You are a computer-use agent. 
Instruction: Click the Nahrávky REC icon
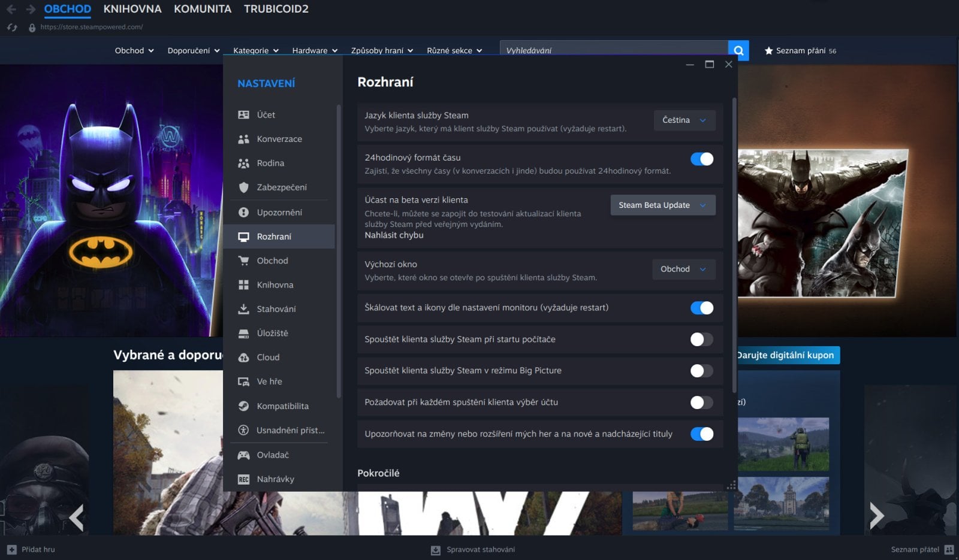(x=243, y=479)
